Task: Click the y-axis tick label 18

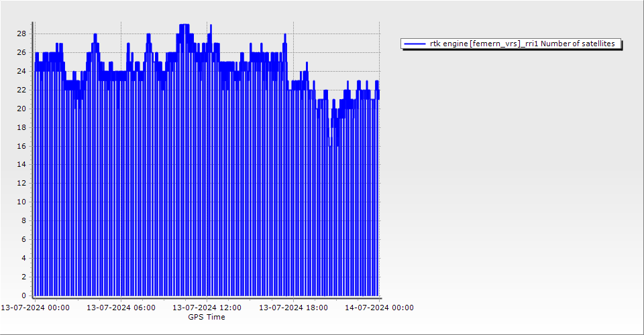Action: [21, 127]
